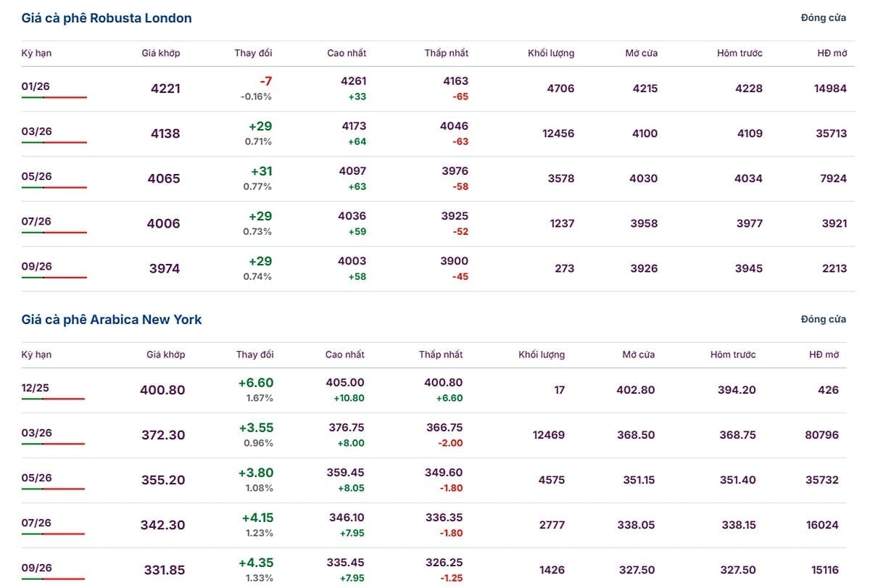This screenshot has width=870, height=588.
Task: Select the Arabica 07/26 contract term
Action: (x=36, y=523)
